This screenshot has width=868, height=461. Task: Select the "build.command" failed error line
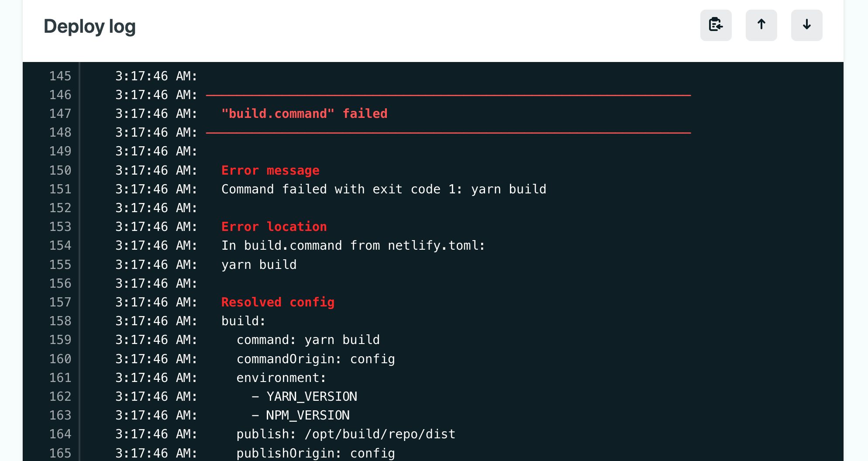pos(304,114)
